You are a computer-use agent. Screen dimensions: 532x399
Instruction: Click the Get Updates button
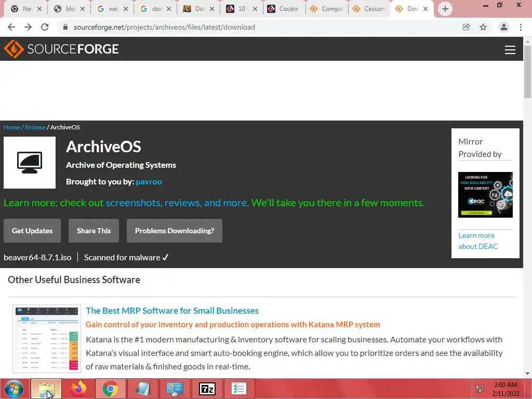32,231
